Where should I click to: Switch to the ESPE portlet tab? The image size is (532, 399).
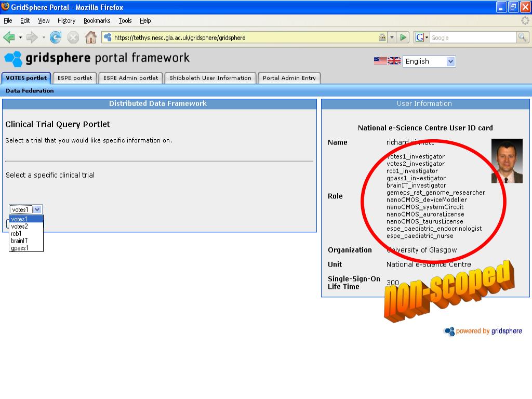click(x=75, y=78)
